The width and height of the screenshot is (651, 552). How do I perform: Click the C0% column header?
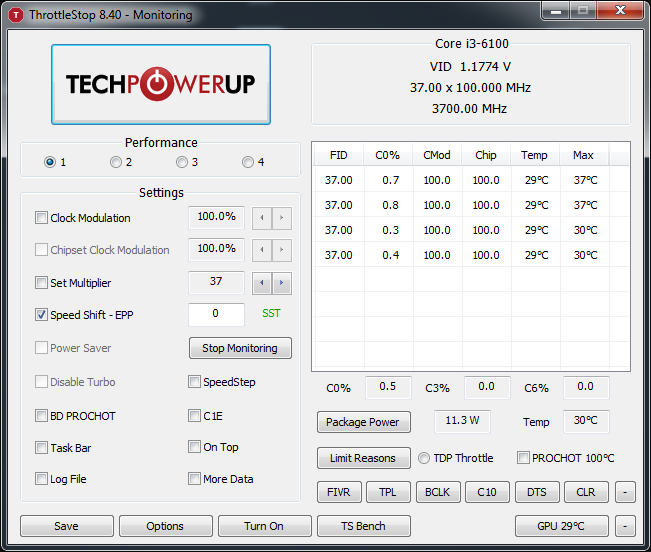point(388,155)
